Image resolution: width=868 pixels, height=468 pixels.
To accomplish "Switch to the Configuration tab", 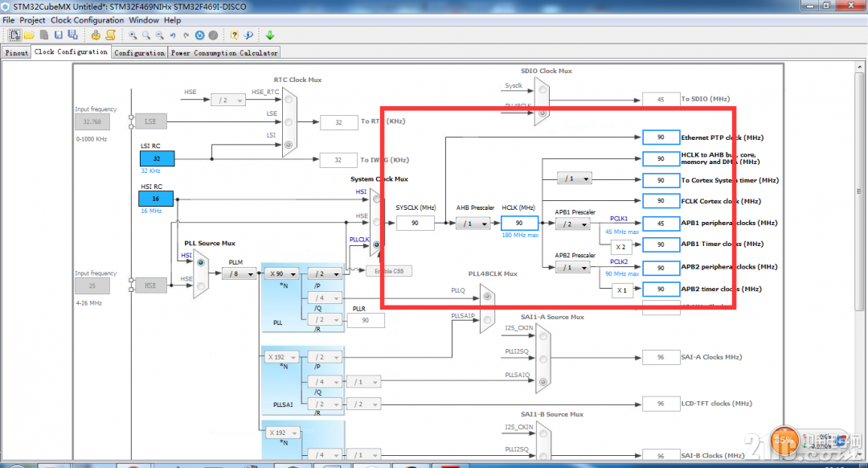I will (x=140, y=52).
